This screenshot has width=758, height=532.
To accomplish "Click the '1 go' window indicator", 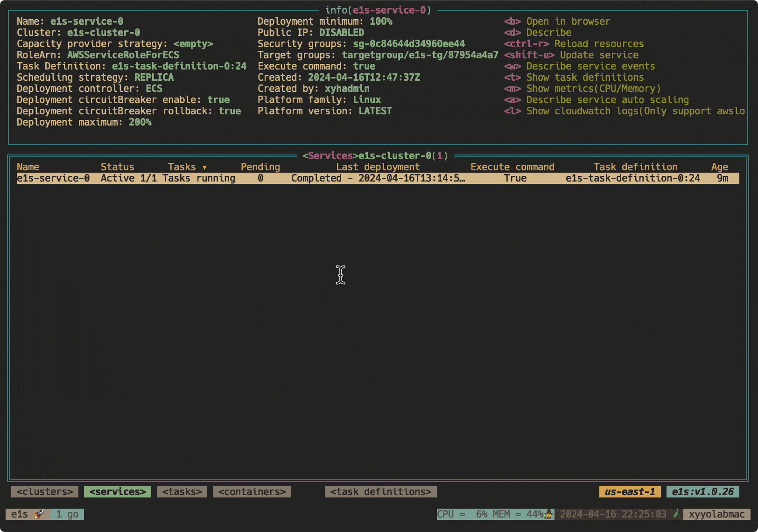I will [67, 514].
